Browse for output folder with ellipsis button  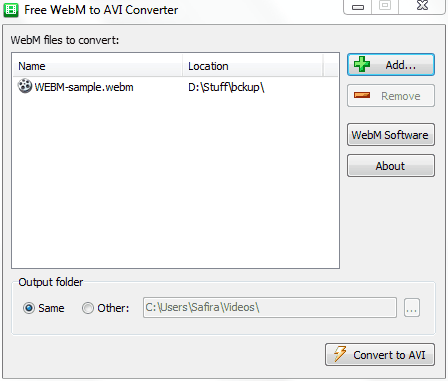point(412,308)
